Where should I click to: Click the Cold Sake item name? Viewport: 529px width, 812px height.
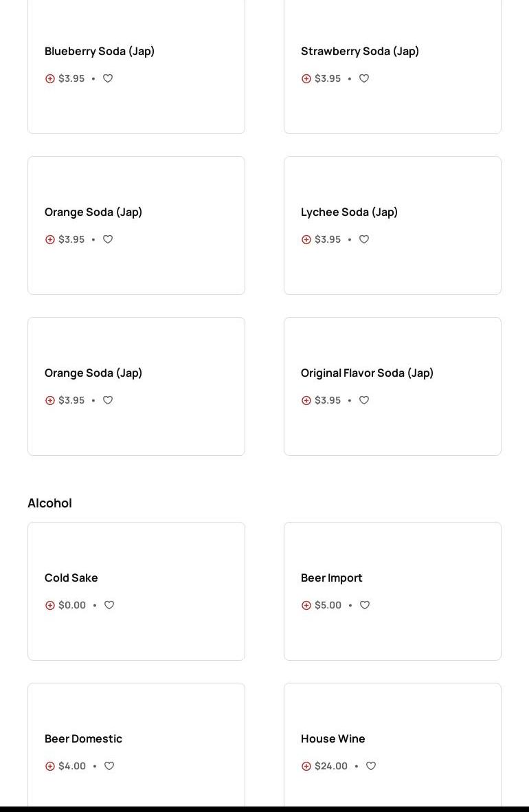pyautogui.click(x=71, y=578)
